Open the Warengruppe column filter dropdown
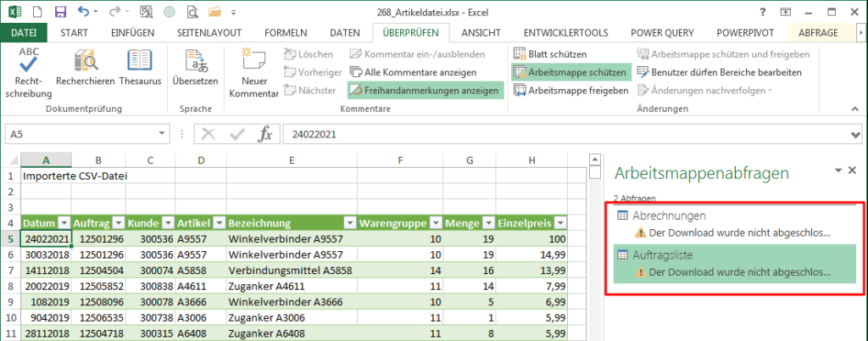Viewport: 868px width, 341px height. [436, 223]
